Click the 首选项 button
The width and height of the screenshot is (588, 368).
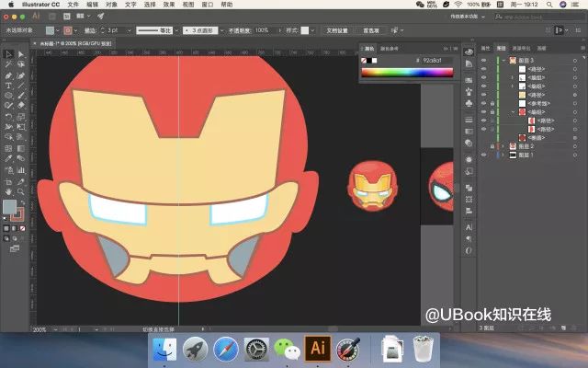(371, 30)
